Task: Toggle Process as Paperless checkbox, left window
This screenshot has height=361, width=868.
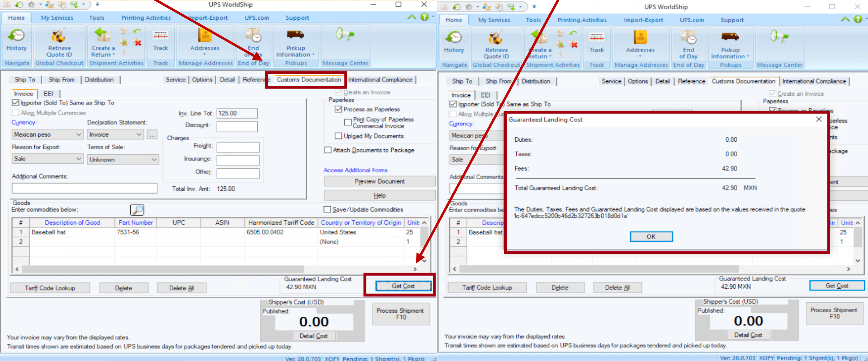Action: click(338, 109)
